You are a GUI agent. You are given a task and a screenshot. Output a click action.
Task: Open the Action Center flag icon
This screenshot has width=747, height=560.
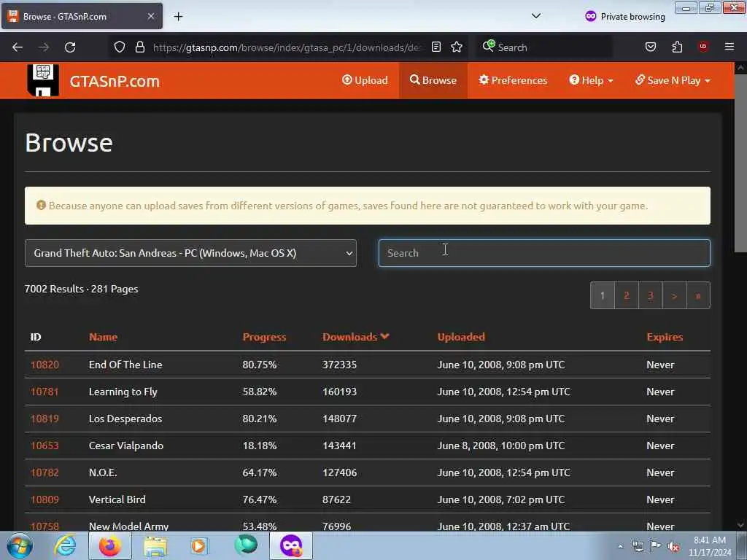[656, 546]
